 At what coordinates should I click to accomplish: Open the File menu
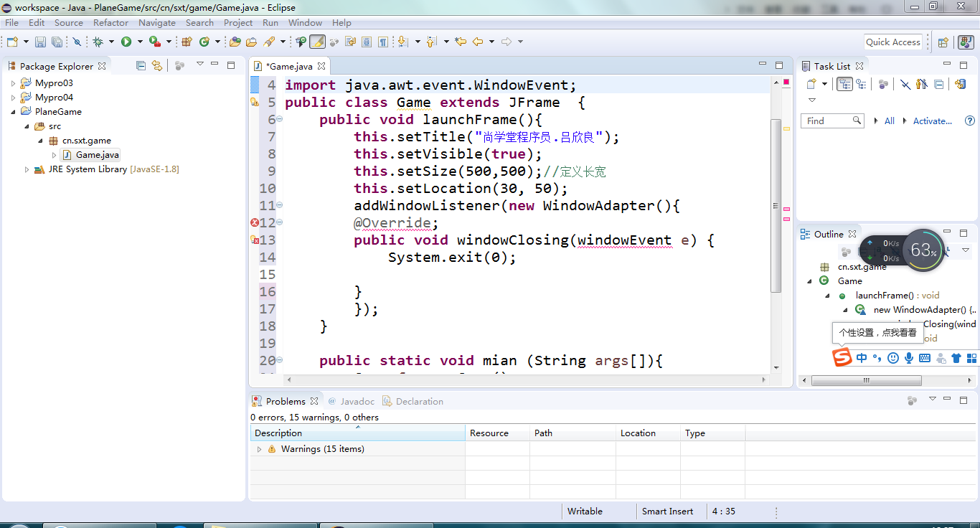(11, 23)
